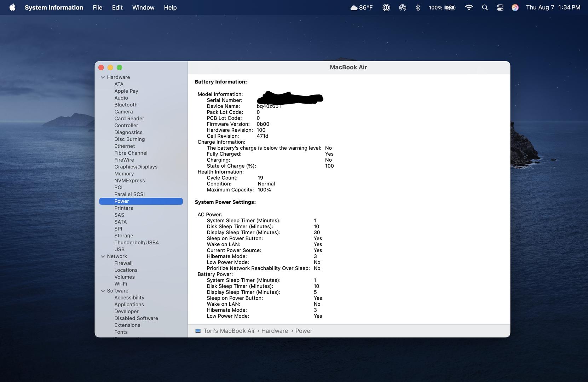Show battery status at 100%

click(x=442, y=7)
